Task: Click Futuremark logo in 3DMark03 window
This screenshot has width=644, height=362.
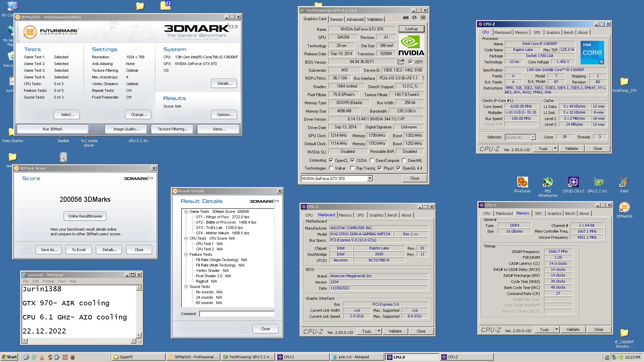Action: tap(51, 32)
